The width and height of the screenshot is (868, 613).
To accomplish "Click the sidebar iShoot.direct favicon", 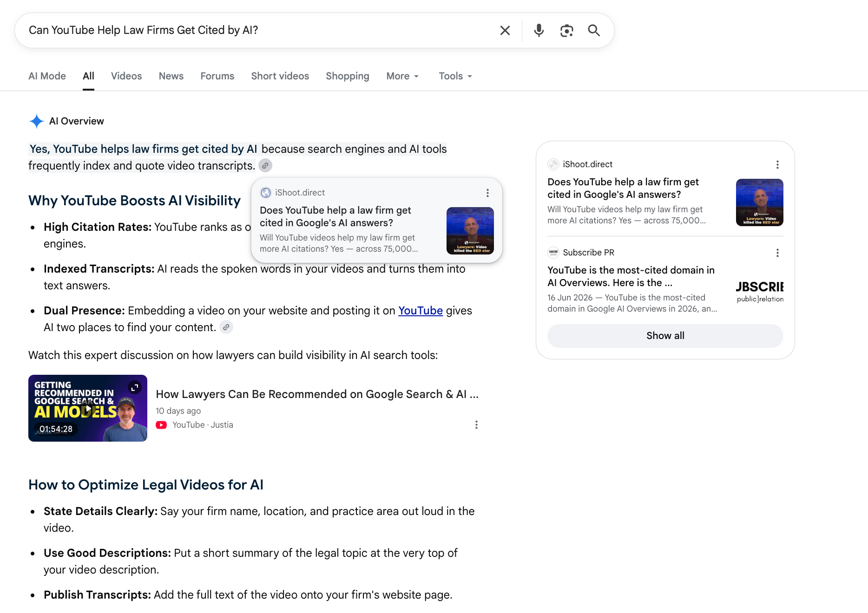I will (x=553, y=164).
